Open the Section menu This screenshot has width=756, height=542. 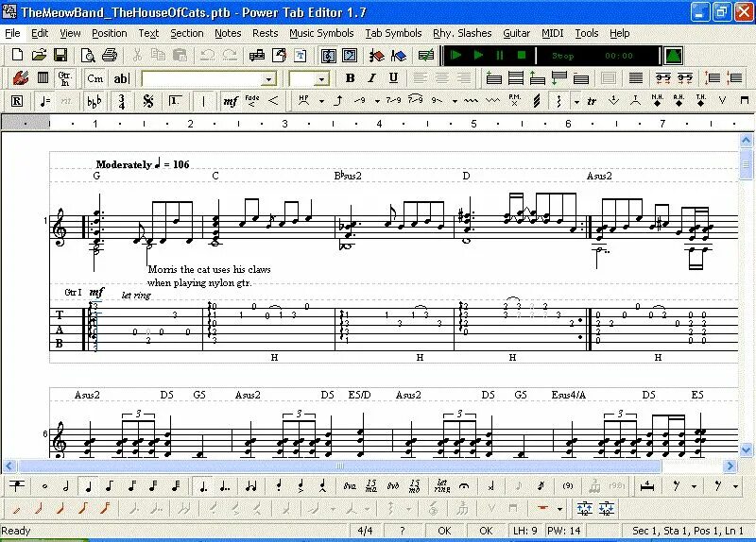click(186, 33)
